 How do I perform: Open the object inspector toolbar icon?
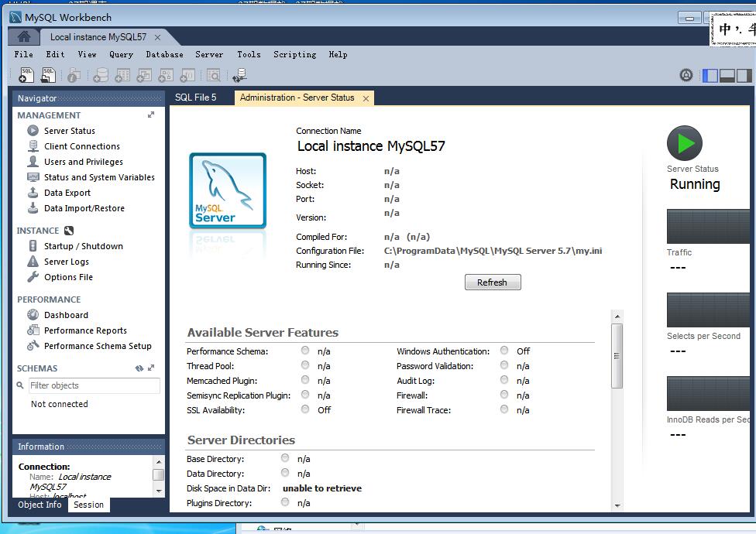coord(74,75)
